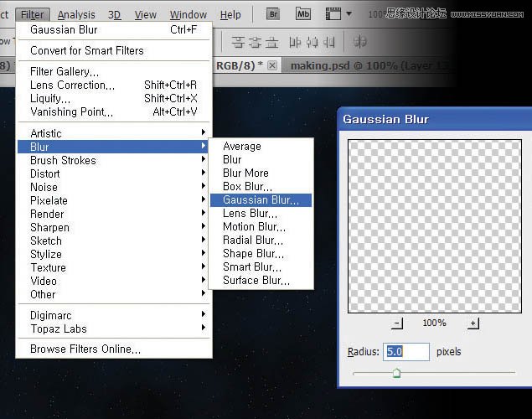Click align top edges icon
Viewport: 532px width, 419px height.
[238, 42]
